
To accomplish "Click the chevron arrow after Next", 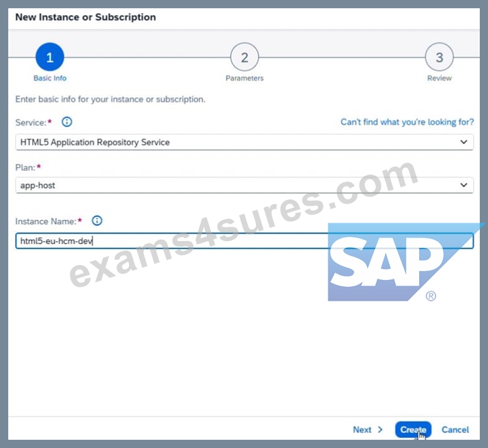I will (x=380, y=430).
